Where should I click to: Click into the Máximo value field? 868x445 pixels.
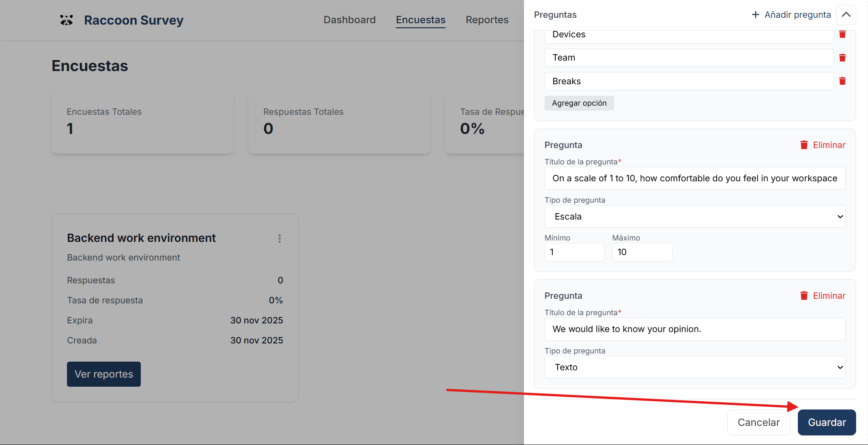[x=642, y=252]
